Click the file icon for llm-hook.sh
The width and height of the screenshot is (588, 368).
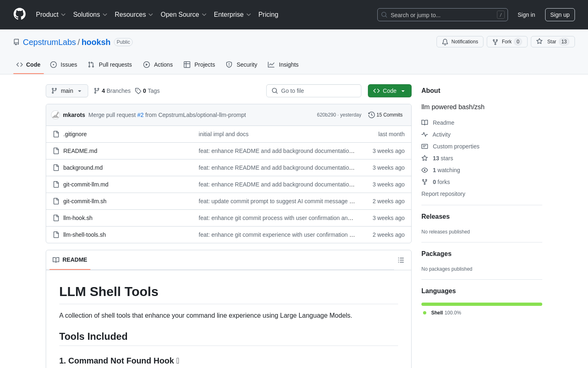(x=56, y=218)
